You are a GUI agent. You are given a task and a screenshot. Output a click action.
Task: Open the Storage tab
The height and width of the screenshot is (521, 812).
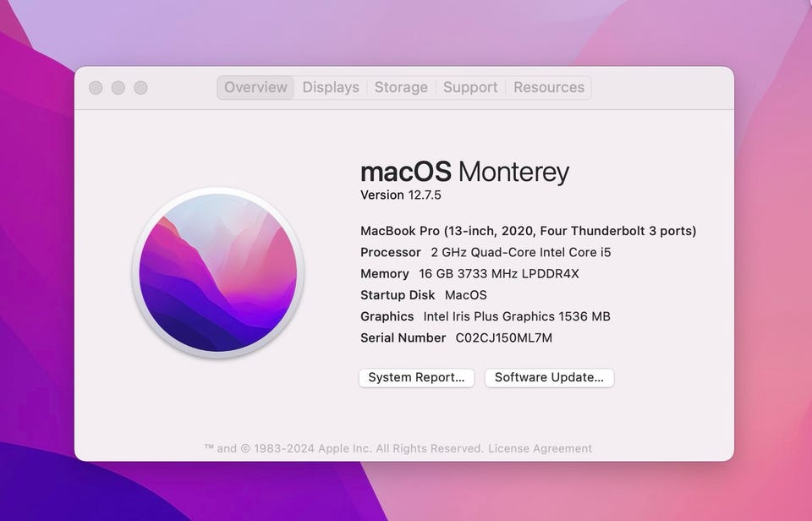[401, 87]
